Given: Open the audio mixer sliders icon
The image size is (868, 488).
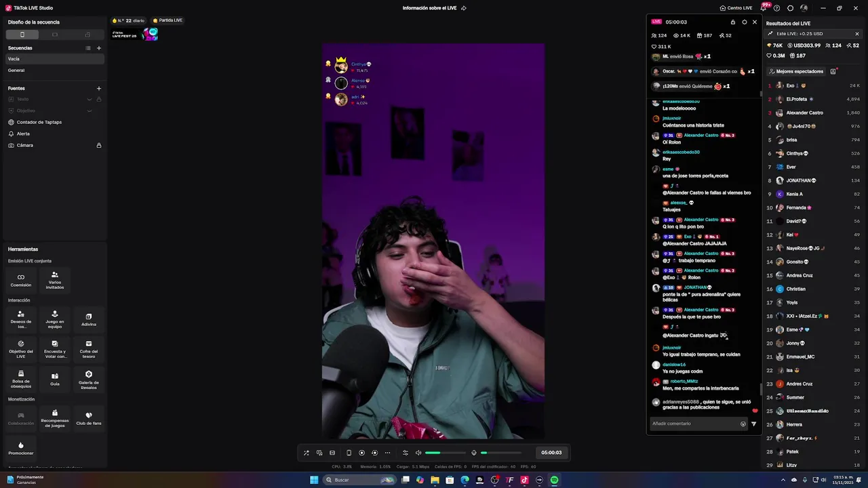Looking at the screenshot, I should pyautogui.click(x=406, y=453).
